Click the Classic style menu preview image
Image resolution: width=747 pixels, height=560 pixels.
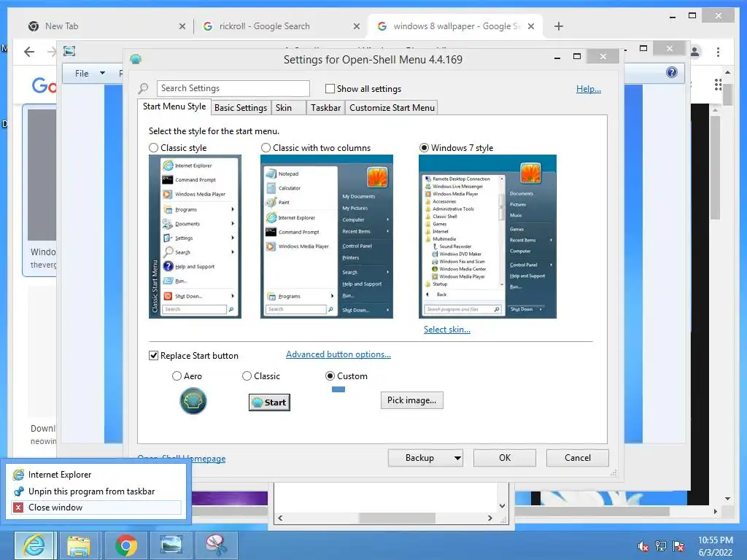pyautogui.click(x=195, y=237)
